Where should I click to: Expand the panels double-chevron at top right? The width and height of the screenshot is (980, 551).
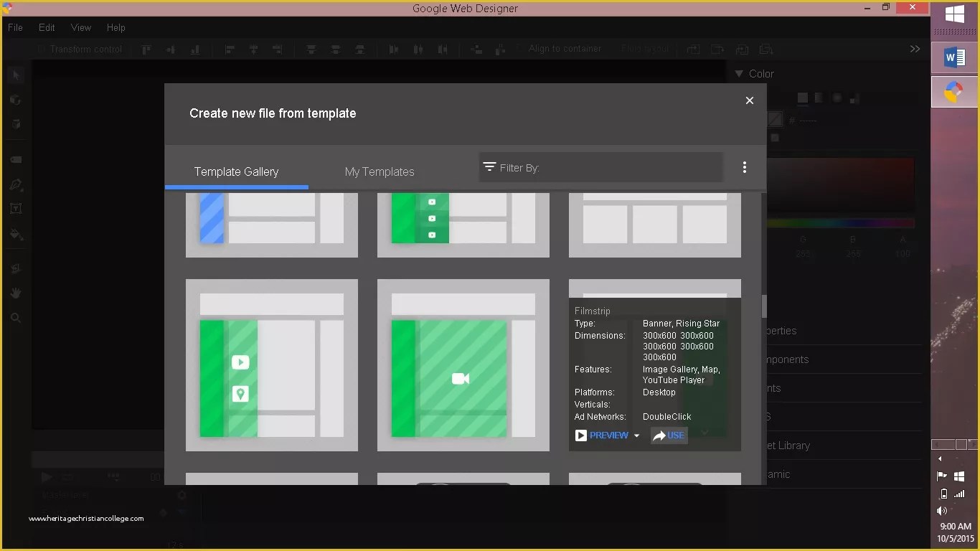click(915, 49)
